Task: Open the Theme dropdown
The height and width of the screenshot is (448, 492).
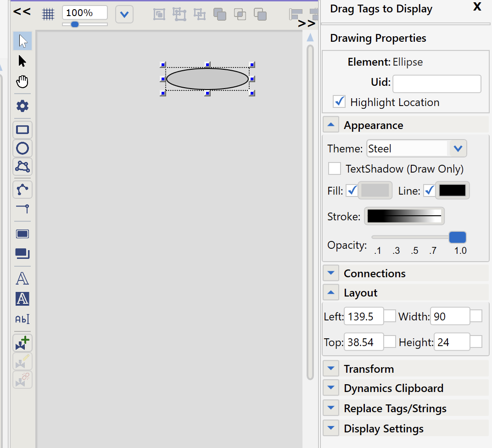Action: tap(457, 149)
